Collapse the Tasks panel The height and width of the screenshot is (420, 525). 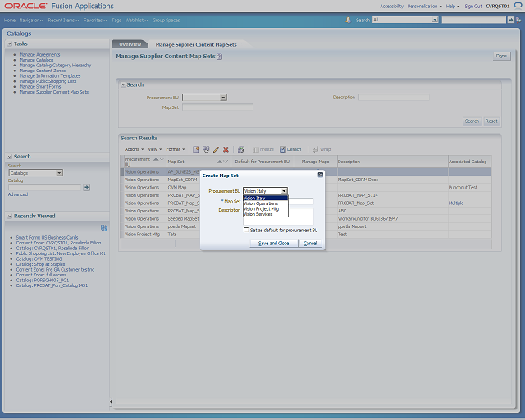10,43
